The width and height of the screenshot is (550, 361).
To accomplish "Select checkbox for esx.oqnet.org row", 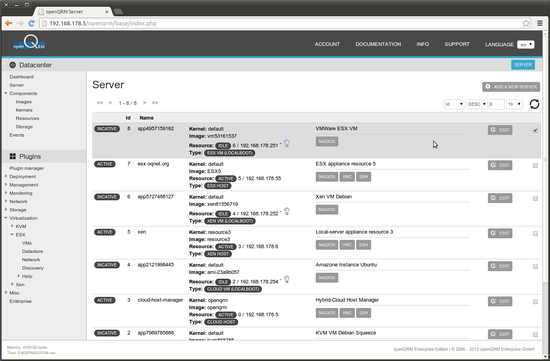I will point(535,165).
